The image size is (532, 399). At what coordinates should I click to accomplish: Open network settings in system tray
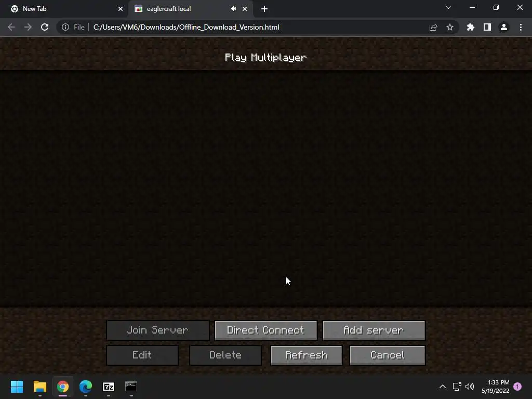[457, 387]
